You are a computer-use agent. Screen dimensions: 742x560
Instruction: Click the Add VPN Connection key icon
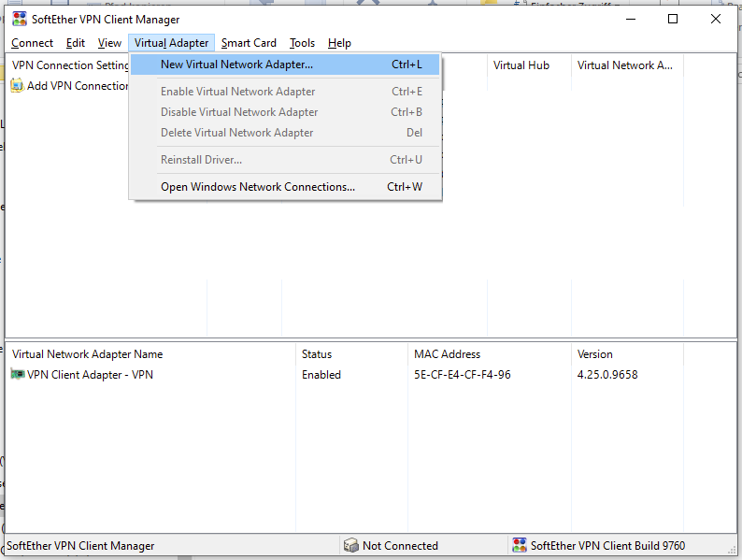tap(17, 86)
